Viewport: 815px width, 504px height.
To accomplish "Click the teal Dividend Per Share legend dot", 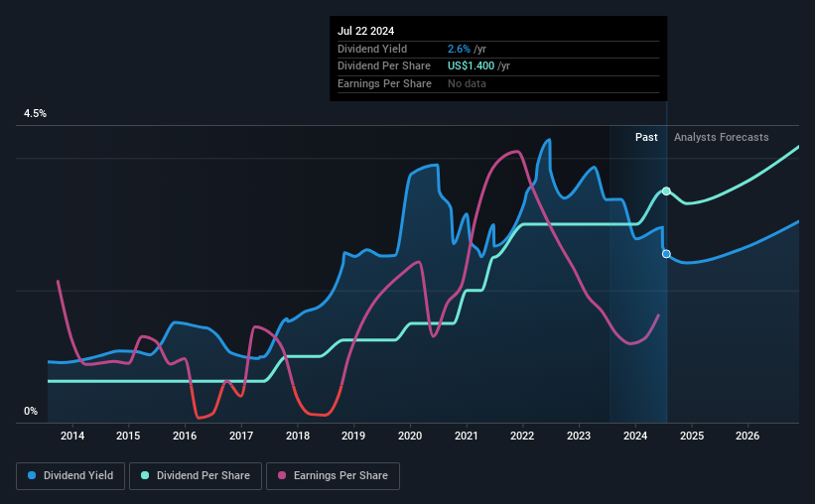I will 145,475.
